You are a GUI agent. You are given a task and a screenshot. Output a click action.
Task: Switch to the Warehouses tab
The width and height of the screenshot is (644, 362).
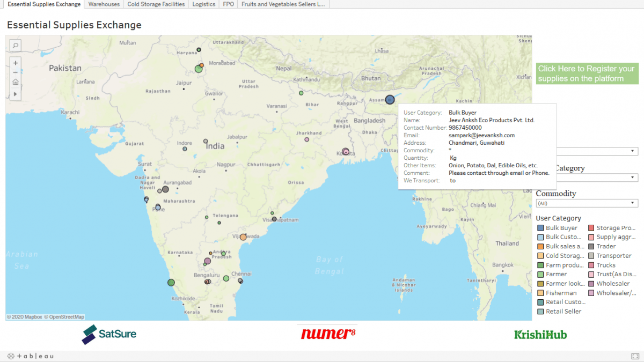104,4
